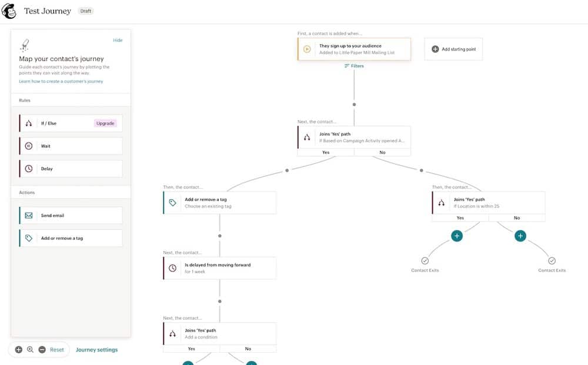Select Yes branch of Location condition
The height and width of the screenshot is (365, 588).
pos(460,217)
